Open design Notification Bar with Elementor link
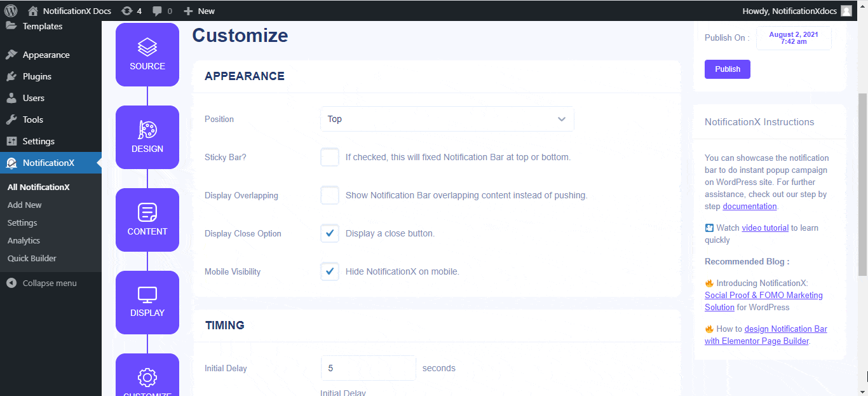Screen dimensions: 868x396 coord(766,335)
